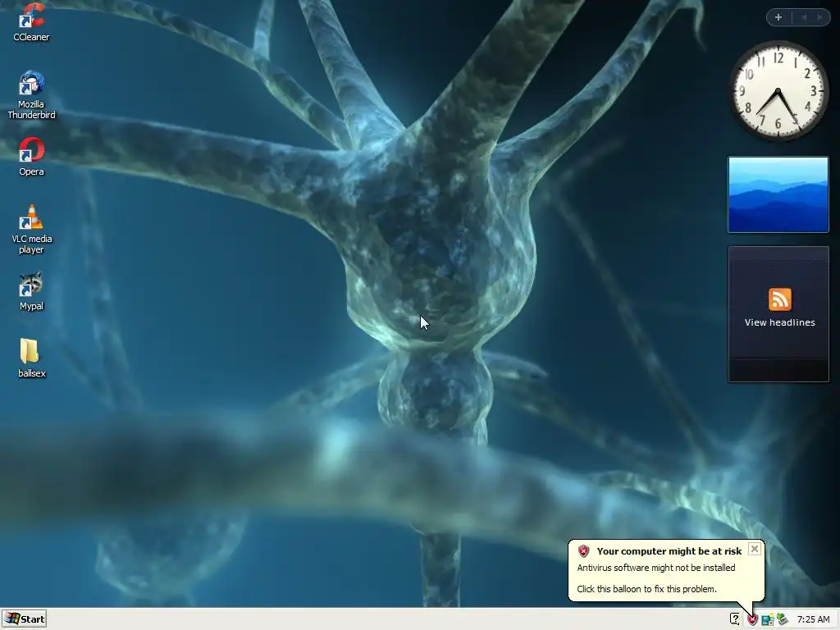840x630 pixels.
Task: Add a gadget using the sidebar plus button
Action: (778, 17)
